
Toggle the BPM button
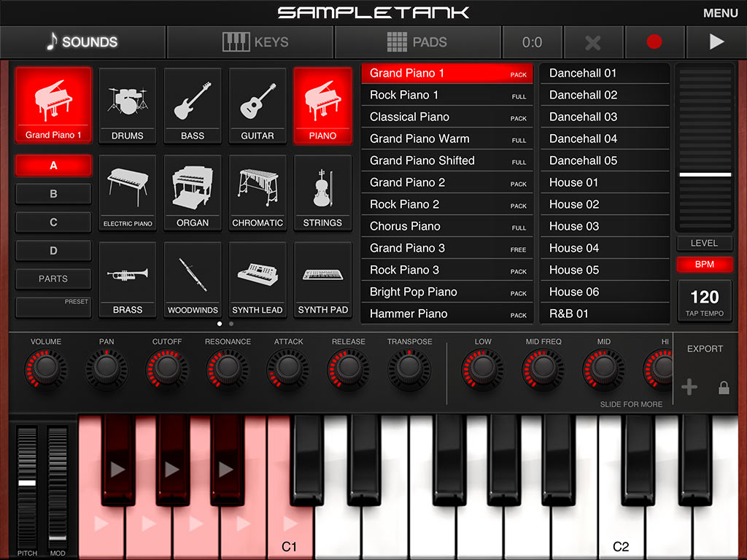[704, 265]
